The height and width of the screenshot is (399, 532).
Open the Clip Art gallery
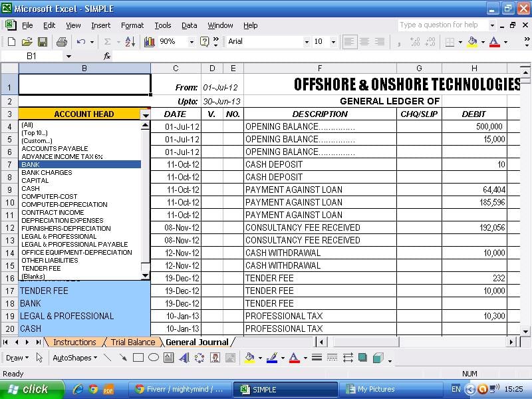(x=213, y=358)
